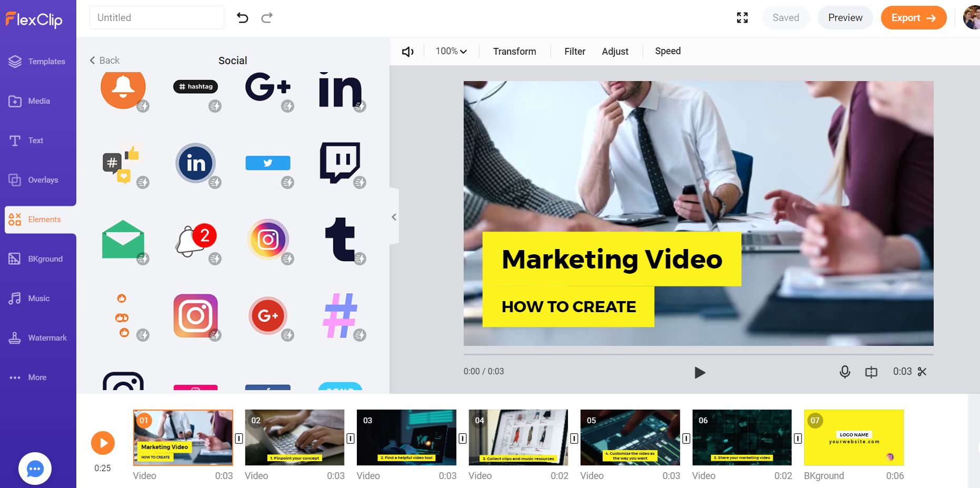Viewport: 980px width, 488px height.
Task: Open the More sidebar menu
Action: coord(28,377)
